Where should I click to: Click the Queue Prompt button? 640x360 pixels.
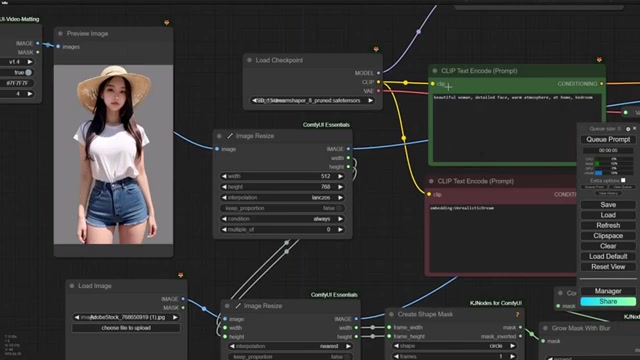tap(608, 140)
